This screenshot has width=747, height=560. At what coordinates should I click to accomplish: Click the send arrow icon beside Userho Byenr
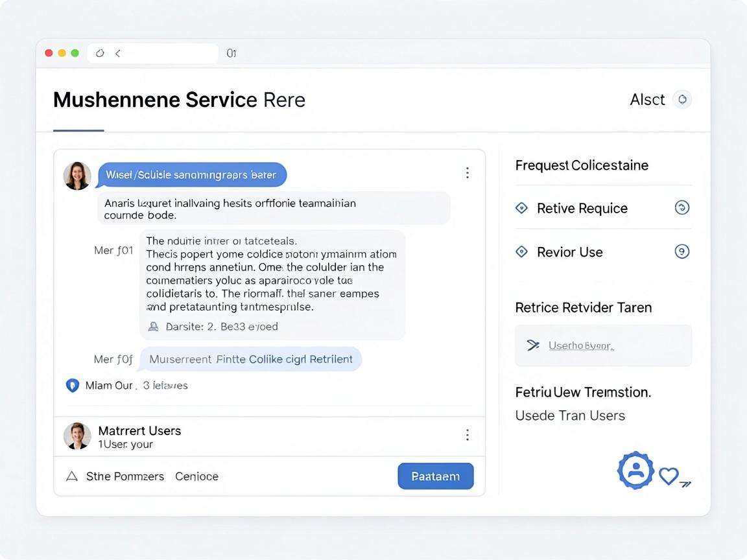point(533,345)
